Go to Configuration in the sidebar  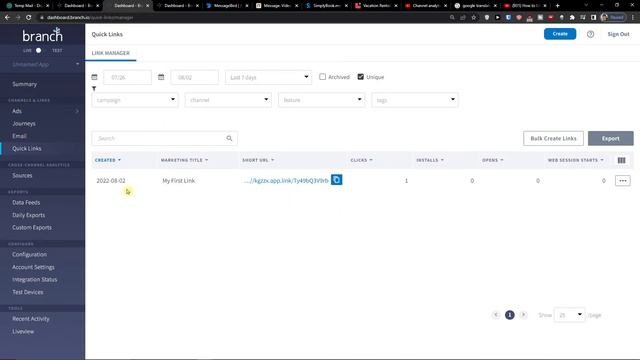click(29, 254)
